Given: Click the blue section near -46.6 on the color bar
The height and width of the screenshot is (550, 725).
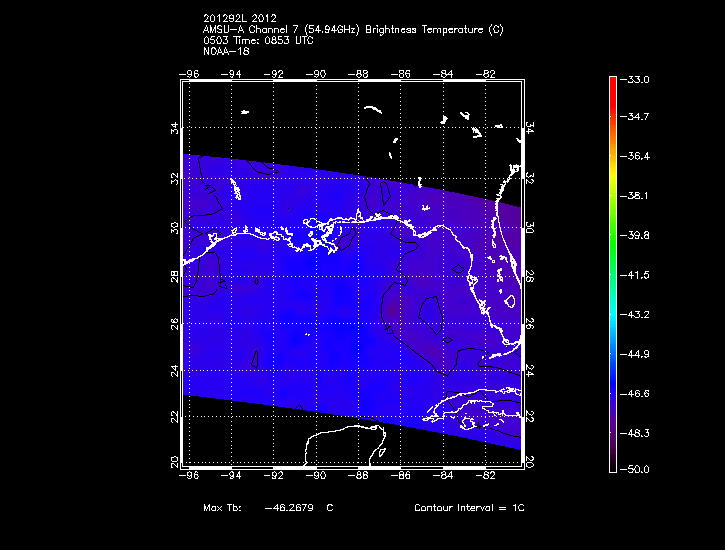Looking at the screenshot, I should pyautogui.click(x=613, y=393).
